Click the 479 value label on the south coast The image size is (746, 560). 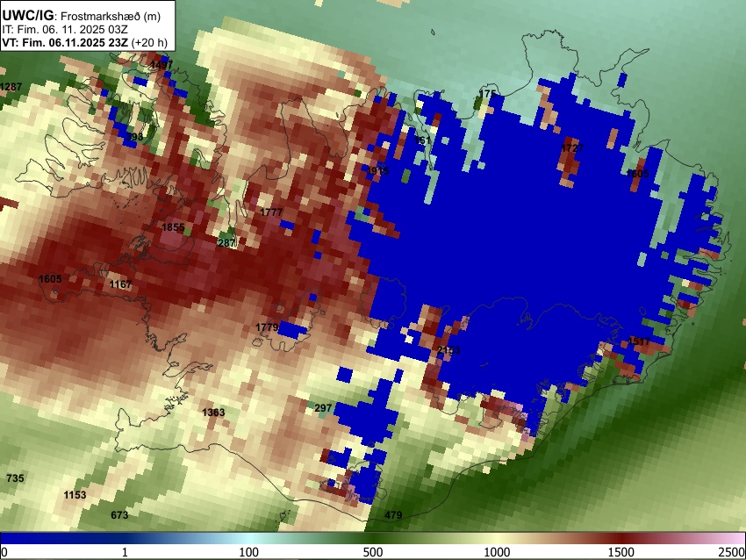click(x=393, y=515)
